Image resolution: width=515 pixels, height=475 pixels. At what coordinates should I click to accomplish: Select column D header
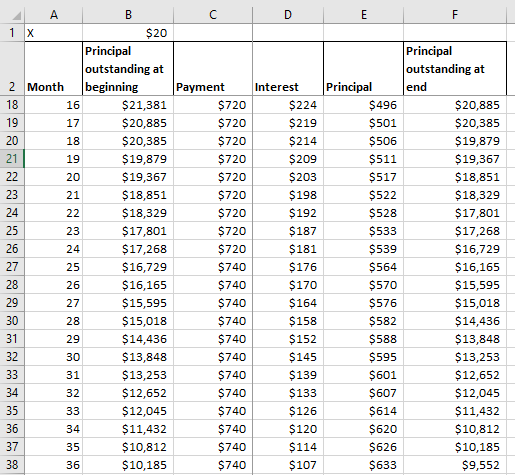pyautogui.click(x=288, y=15)
